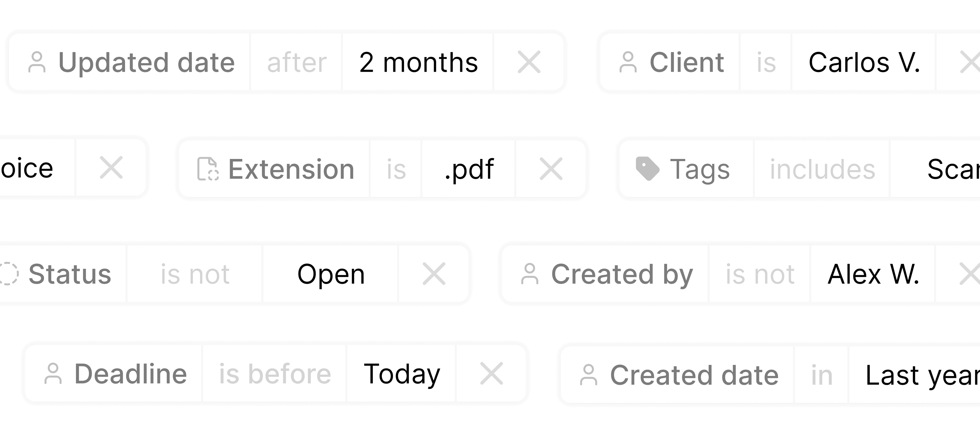This screenshot has width=980, height=441.
Task: Click the 'Open' status value
Action: pyautogui.click(x=331, y=274)
